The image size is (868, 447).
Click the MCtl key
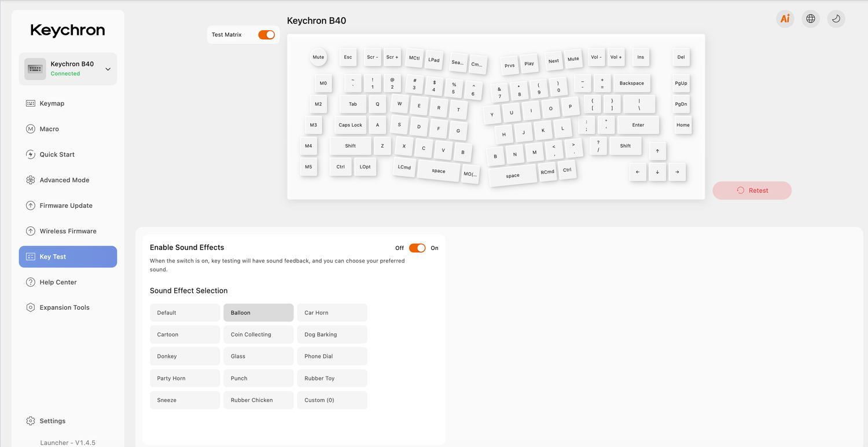coord(414,58)
